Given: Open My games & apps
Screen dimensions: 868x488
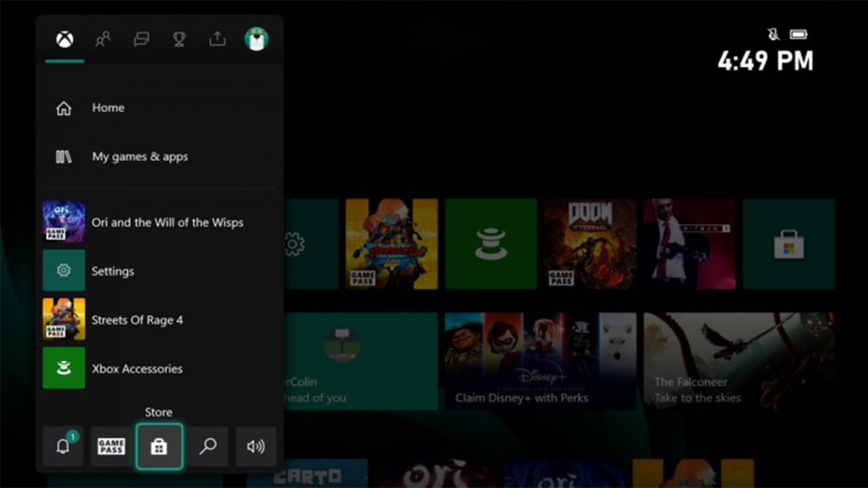Looking at the screenshot, I should (x=139, y=157).
